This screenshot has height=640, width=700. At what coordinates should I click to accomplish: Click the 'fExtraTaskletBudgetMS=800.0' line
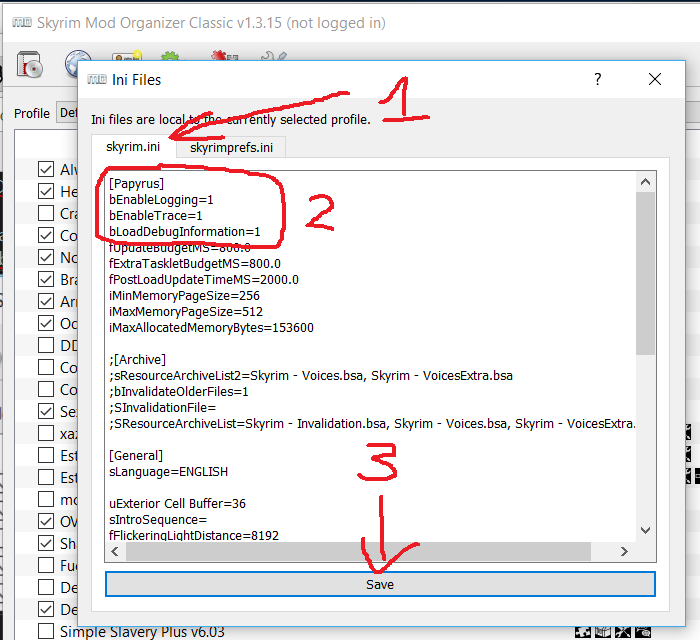pyautogui.click(x=195, y=263)
